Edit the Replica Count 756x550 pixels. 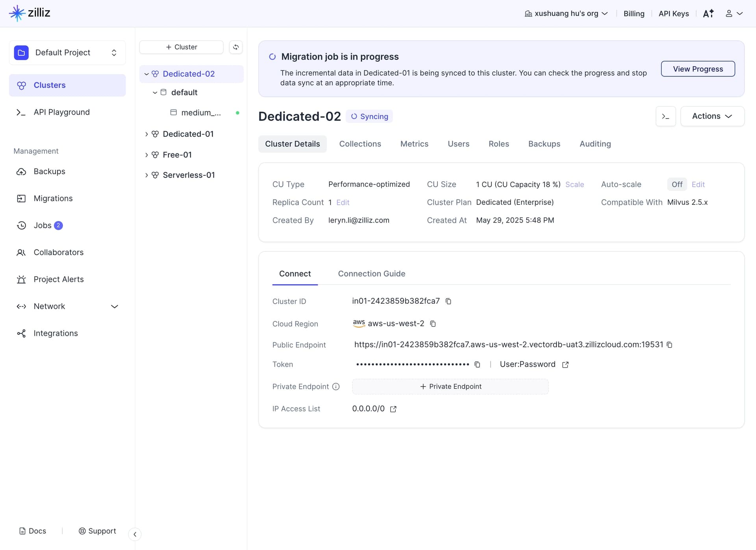(x=343, y=203)
